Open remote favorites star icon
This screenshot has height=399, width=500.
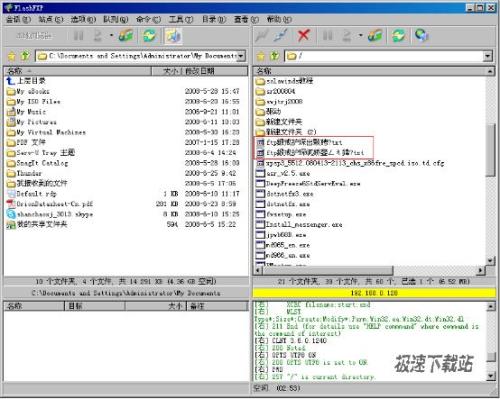point(261,56)
